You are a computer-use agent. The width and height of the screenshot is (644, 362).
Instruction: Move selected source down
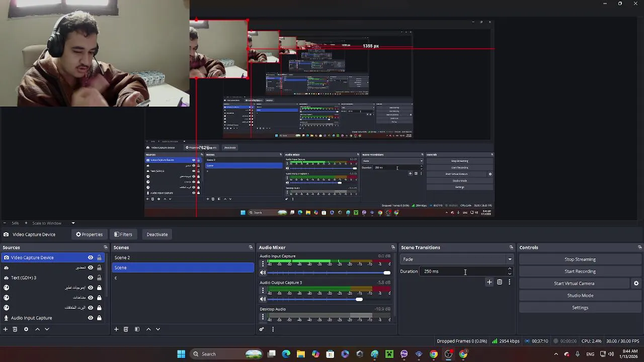[x=47, y=329]
